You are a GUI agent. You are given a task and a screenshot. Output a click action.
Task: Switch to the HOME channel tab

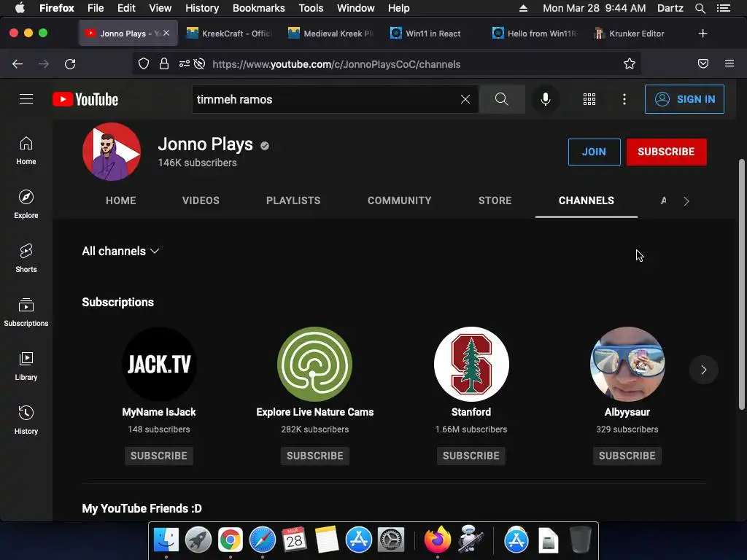[x=120, y=201]
